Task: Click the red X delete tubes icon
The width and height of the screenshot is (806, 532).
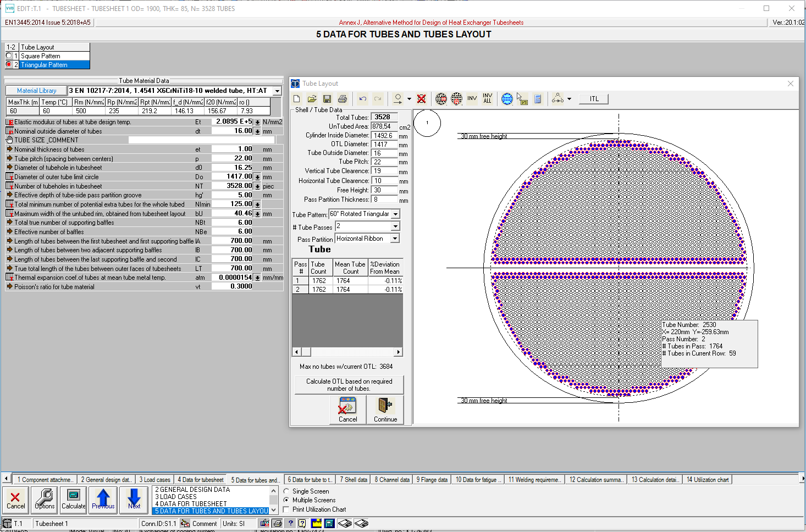Action: (422, 99)
